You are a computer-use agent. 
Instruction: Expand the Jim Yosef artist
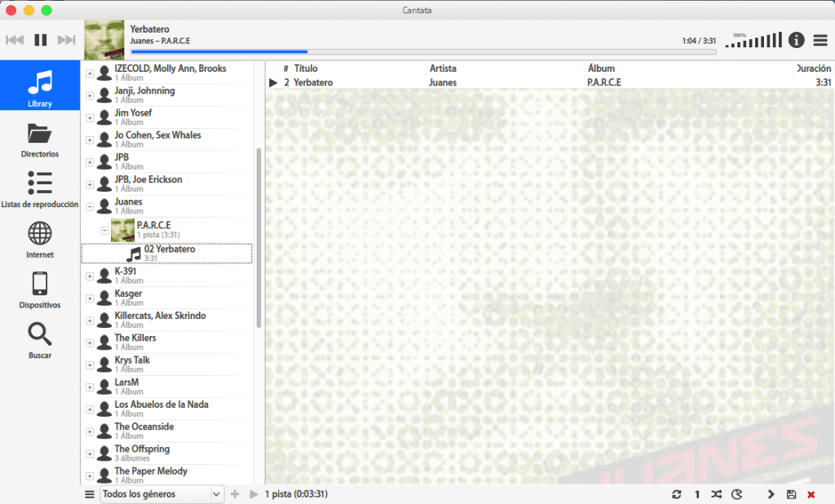click(90, 117)
